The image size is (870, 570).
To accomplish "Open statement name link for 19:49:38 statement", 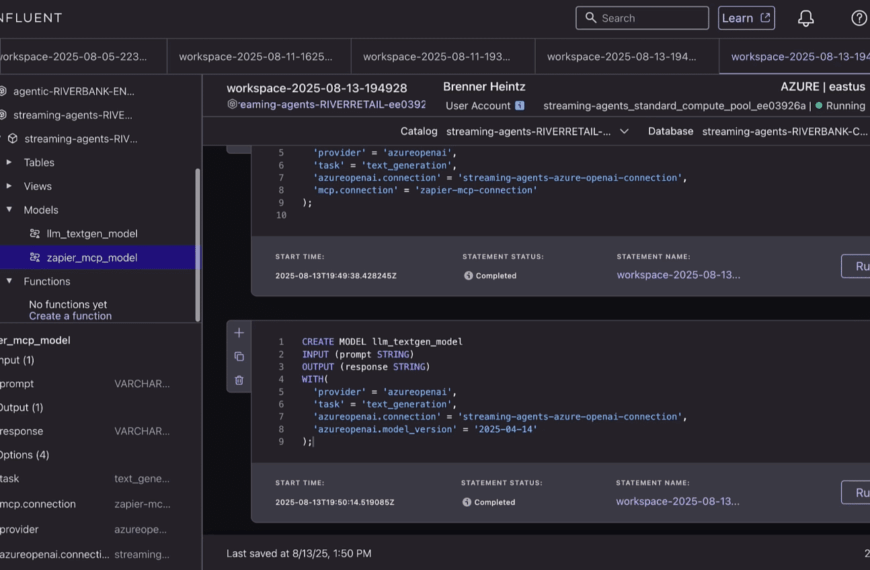I will (678, 275).
